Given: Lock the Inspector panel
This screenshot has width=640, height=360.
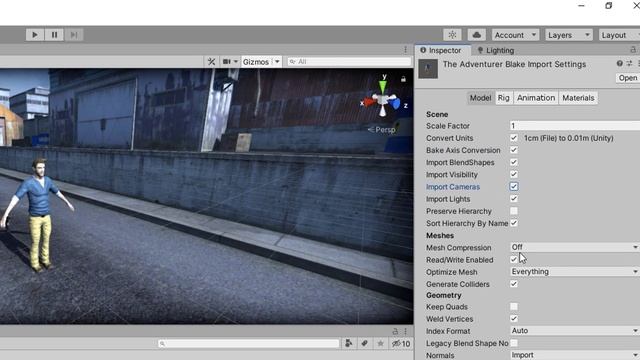Looking at the screenshot, I should (633, 50).
